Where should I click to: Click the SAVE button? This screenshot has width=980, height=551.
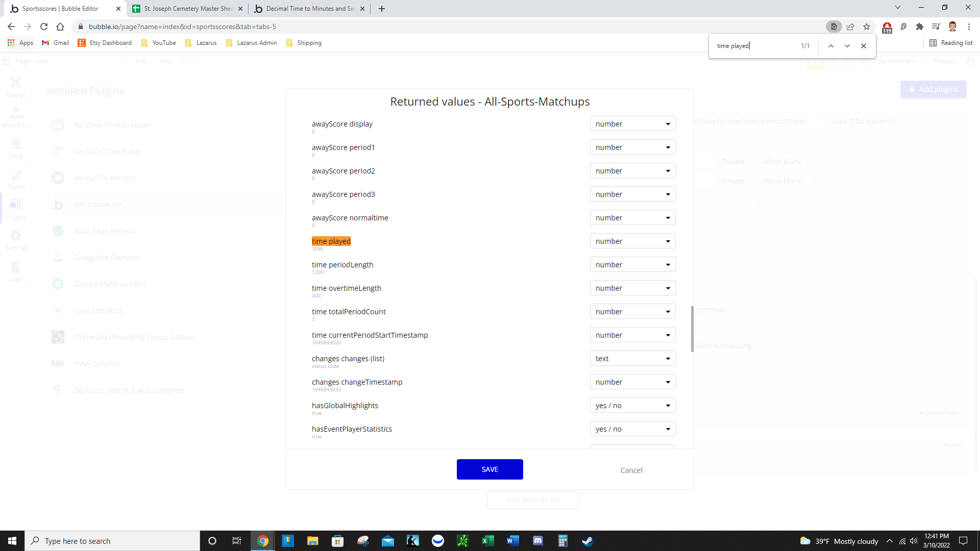(489, 469)
